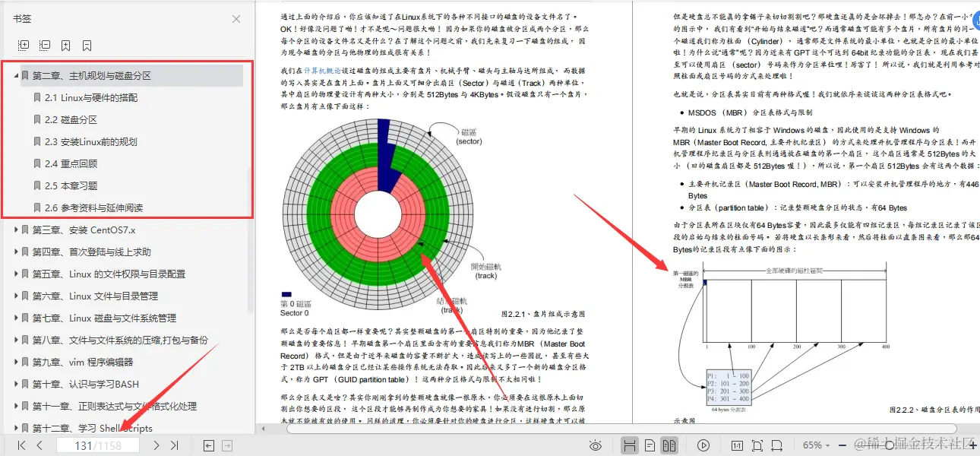Set zoom to actual size 1:1
The width and height of the screenshot is (980, 456).
pyautogui.click(x=737, y=445)
